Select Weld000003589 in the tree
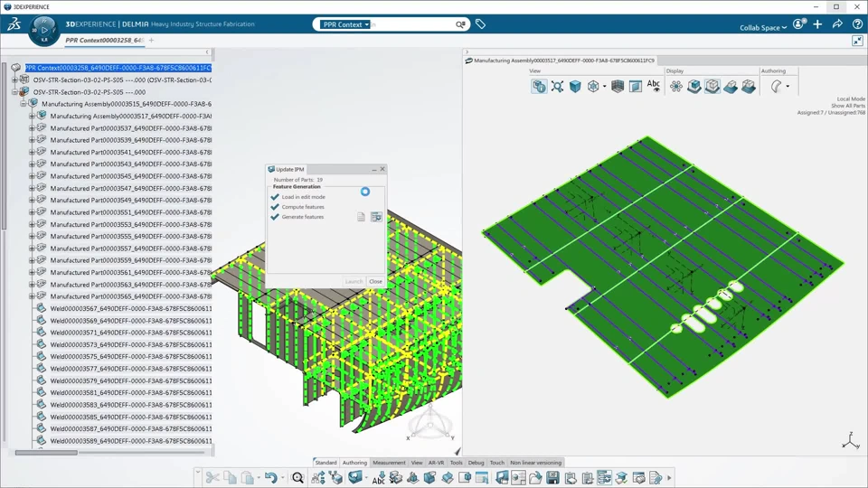 130,441
